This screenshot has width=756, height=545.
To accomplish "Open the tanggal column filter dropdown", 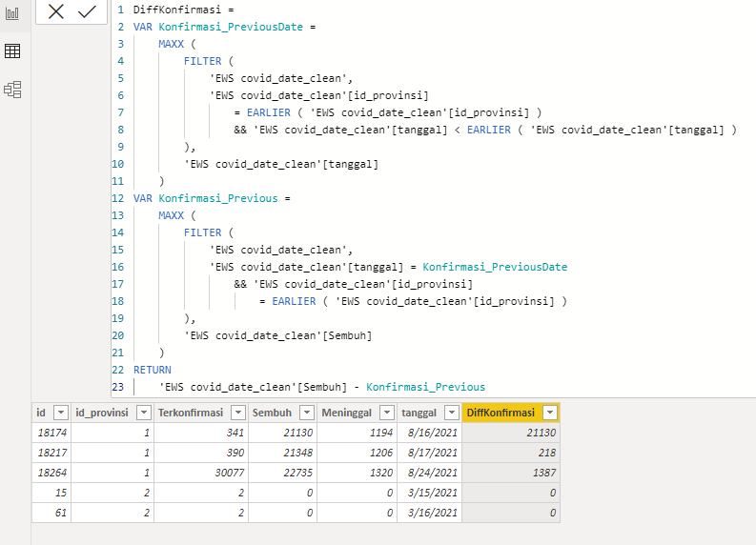I will [451, 413].
